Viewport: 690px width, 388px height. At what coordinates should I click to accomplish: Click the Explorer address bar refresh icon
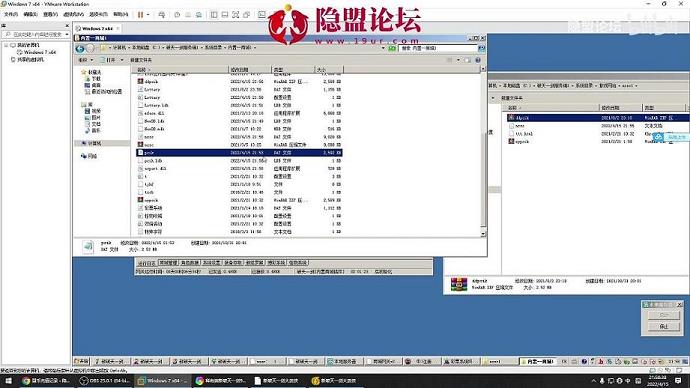click(x=392, y=48)
